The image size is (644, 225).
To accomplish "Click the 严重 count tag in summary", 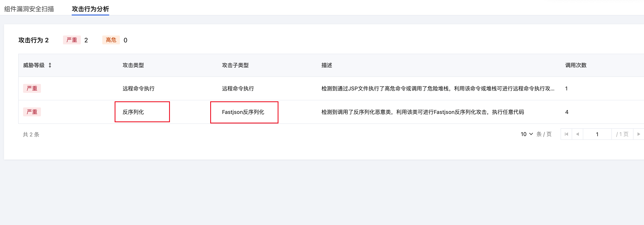I will tap(72, 40).
